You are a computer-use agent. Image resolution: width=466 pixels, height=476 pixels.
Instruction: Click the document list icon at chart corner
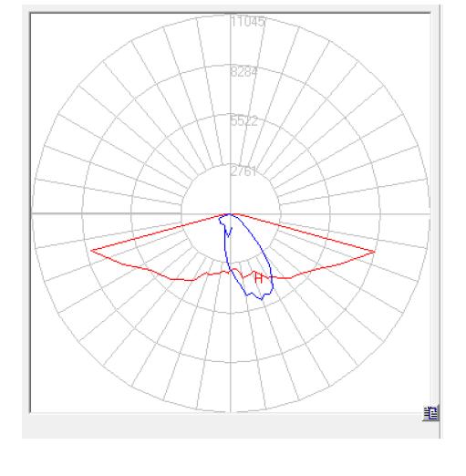430,414
